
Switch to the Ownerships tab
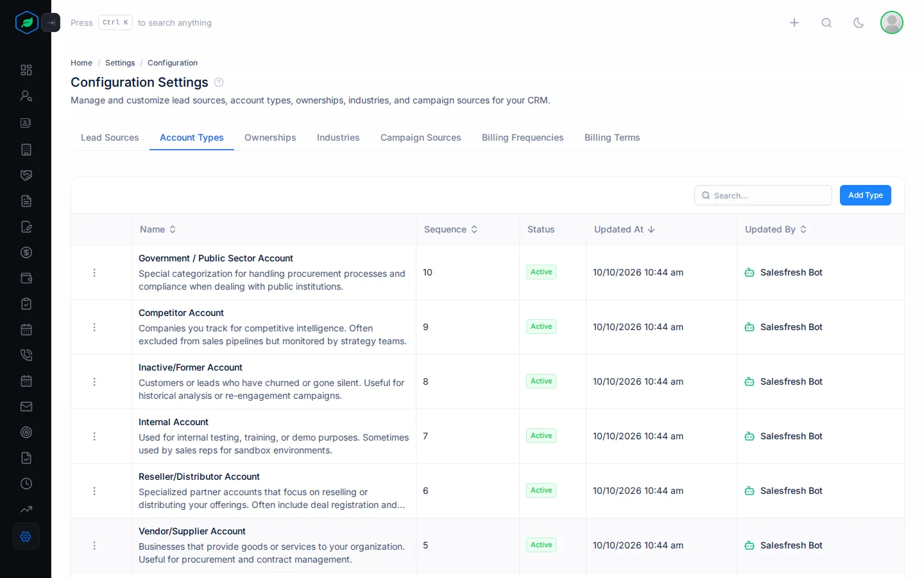270,137
